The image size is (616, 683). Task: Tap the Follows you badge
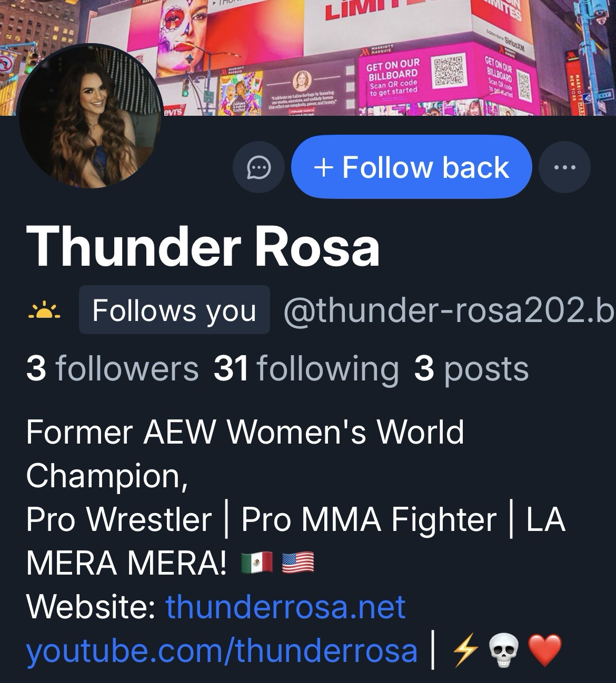click(174, 310)
